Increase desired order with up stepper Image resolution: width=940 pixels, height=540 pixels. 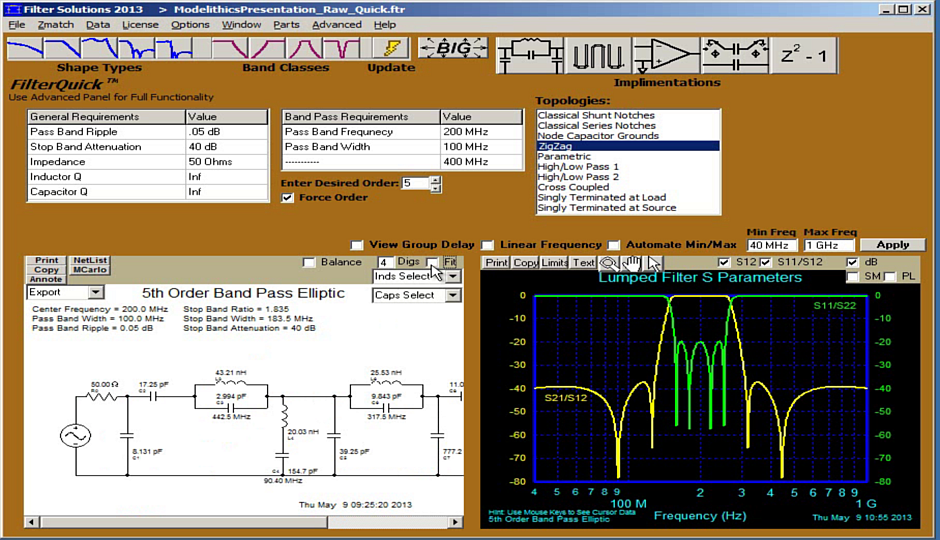436,180
